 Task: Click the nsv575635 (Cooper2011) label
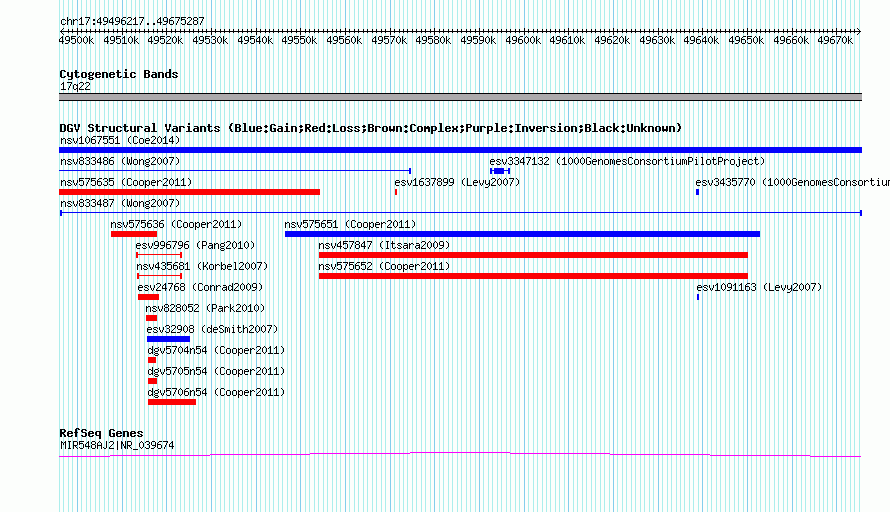click(x=126, y=182)
